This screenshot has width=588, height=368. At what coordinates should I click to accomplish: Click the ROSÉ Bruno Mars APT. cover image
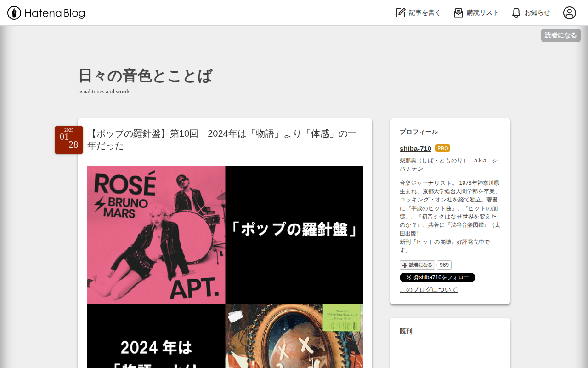(x=156, y=235)
